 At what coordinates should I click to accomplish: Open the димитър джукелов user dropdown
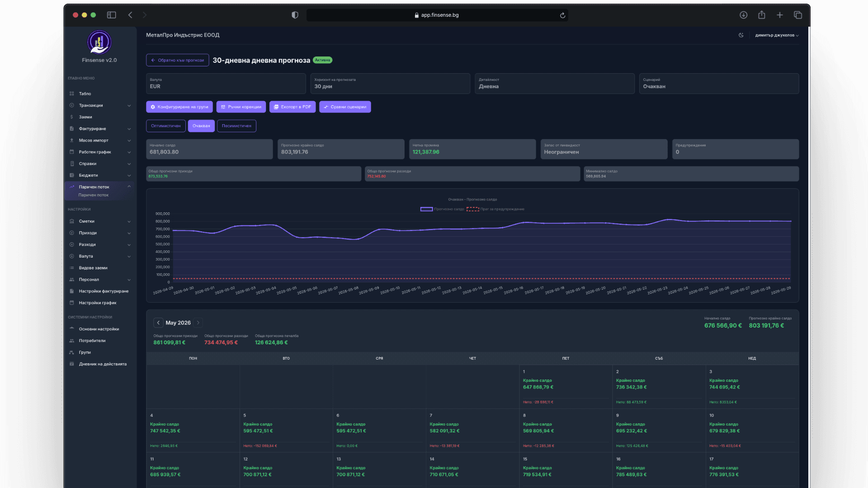[x=777, y=35]
